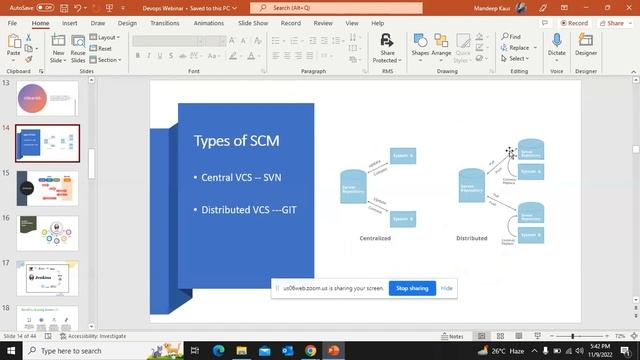Click the Record button in the ribbon header
The width and height of the screenshot is (640, 360).
pos(574,23)
